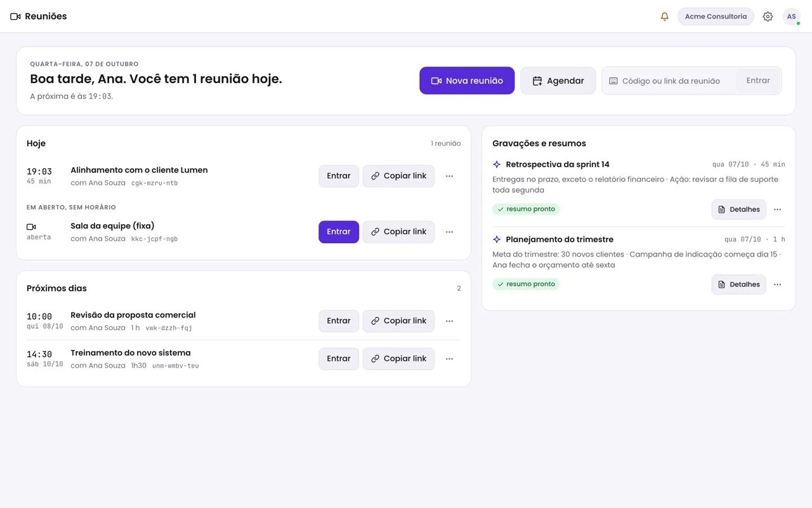Click the keyboard icon in the code field
Image resolution: width=812 pixels, height=508 pixels.
coord(613,81)
